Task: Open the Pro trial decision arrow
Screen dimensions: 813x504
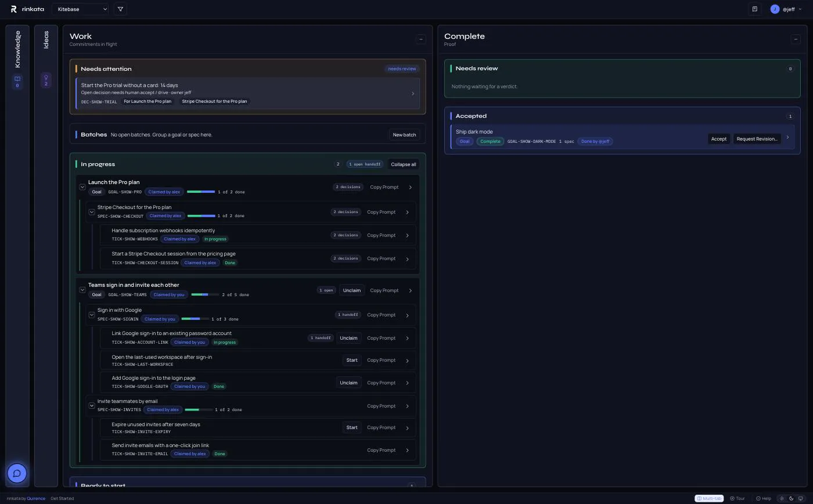Action: pos(413,93)
